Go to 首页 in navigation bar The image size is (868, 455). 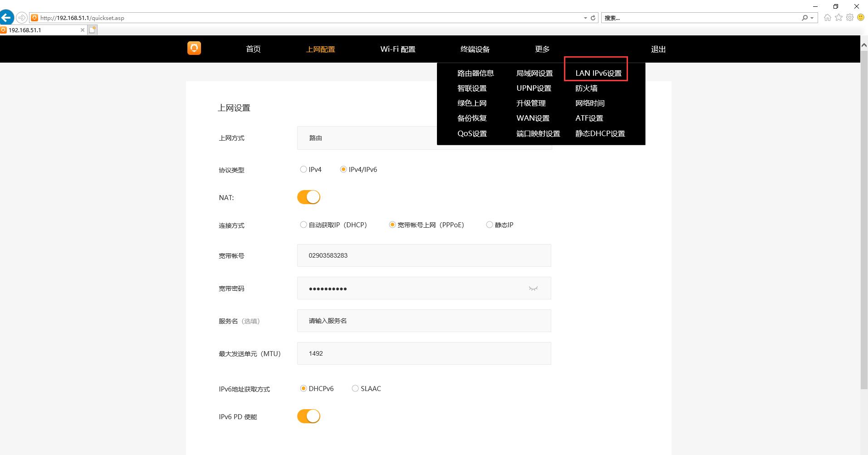point(253,49)
